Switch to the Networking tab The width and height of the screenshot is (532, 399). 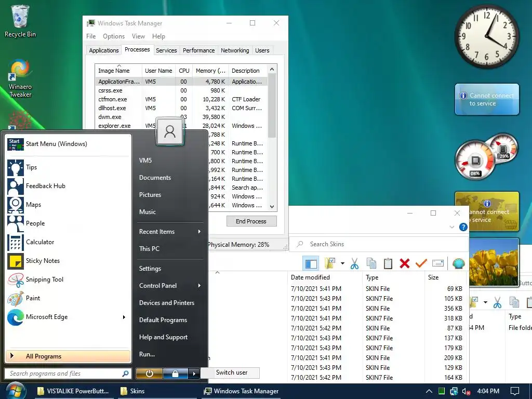pyautogui.click(x=235, y=50)
